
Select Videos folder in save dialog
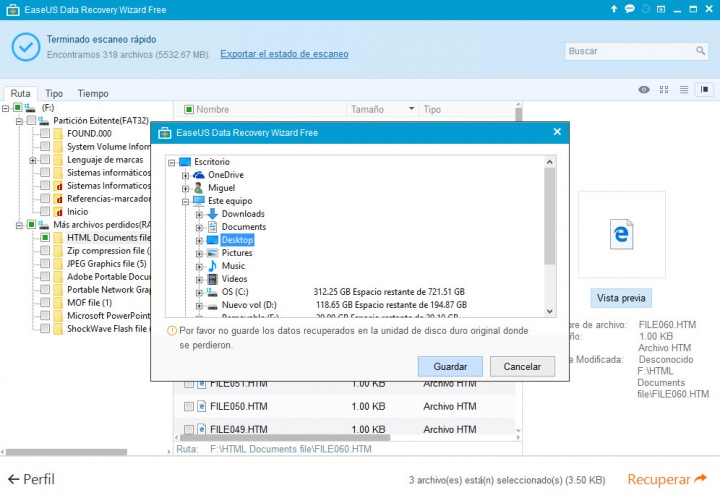pos(234,278)
